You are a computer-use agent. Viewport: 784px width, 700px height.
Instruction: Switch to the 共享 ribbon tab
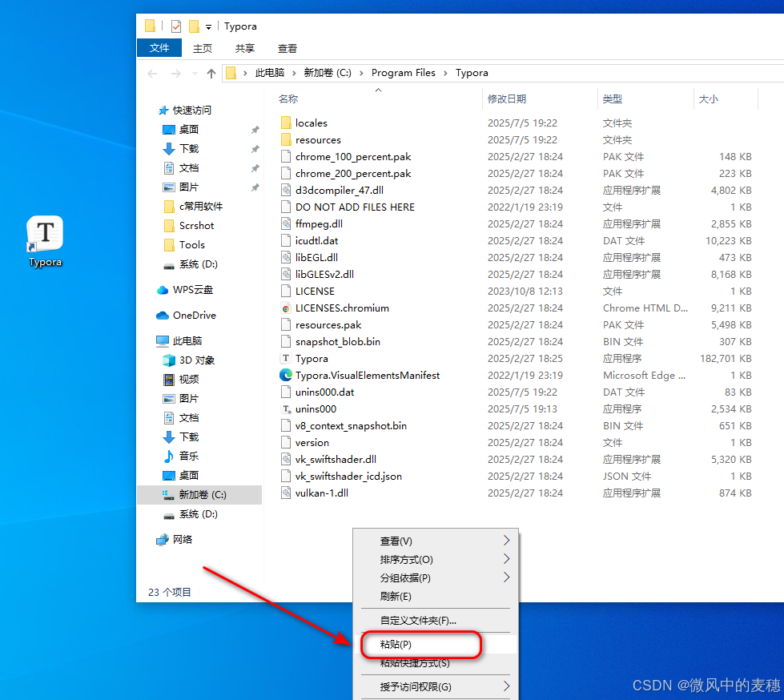(x=245, y=49)
